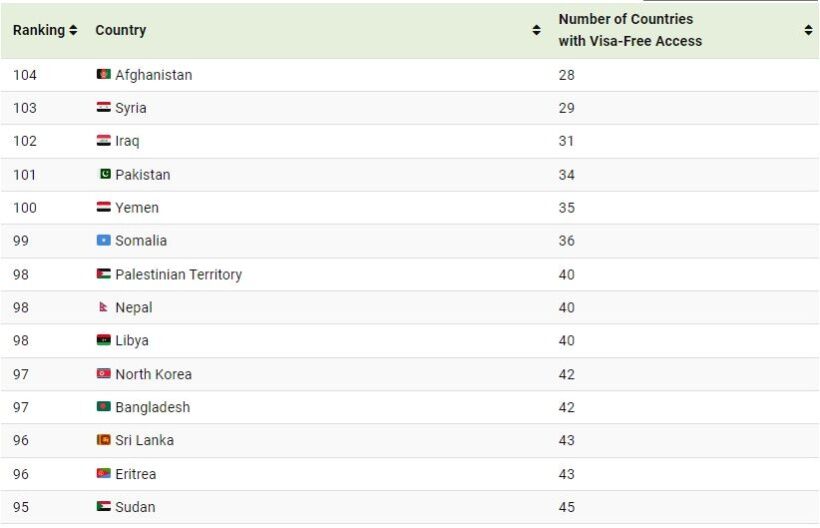
Task: Sort by Visa-Free Access count arrows
Action: point(808,31)
